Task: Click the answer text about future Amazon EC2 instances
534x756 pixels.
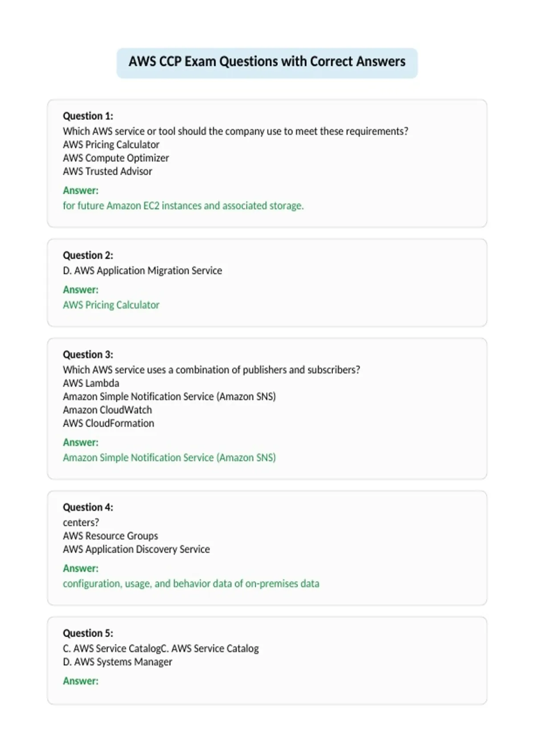Action: [183, 205]
